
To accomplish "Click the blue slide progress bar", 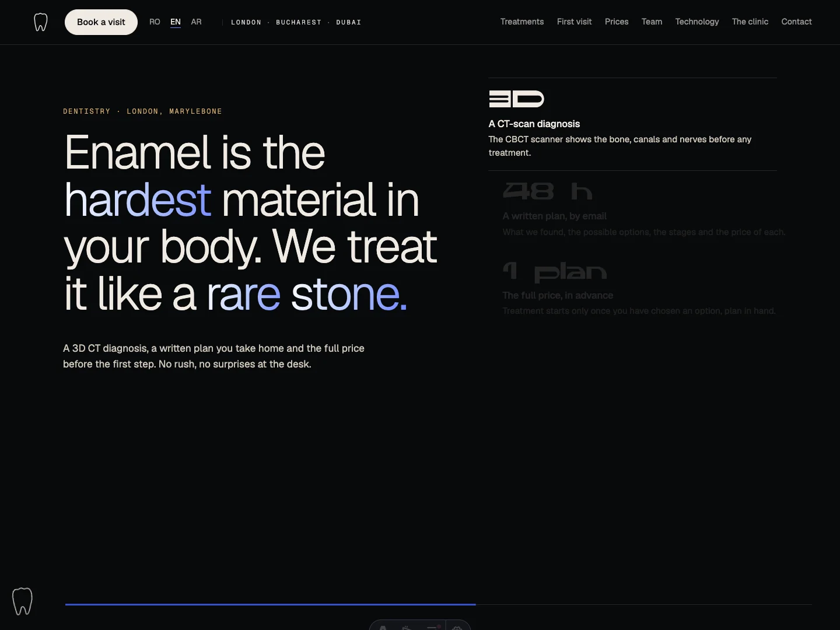I will 271,604.
